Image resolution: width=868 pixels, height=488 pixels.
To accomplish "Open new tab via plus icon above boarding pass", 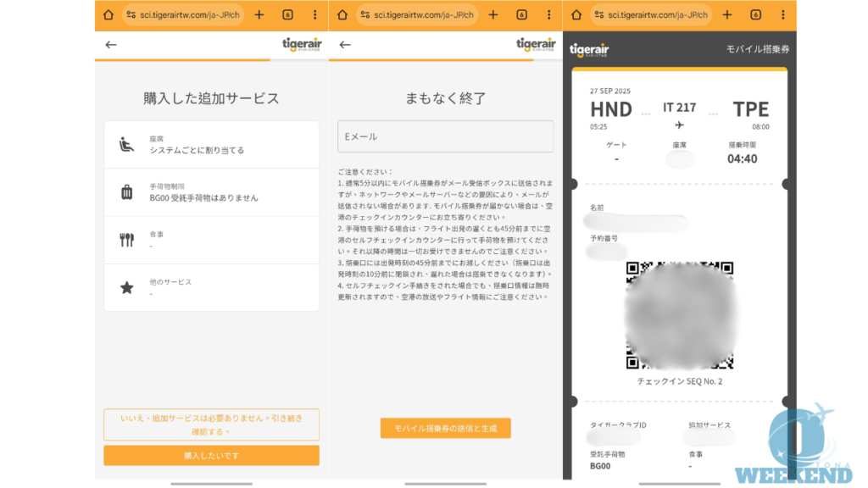I will coord(726,14).
